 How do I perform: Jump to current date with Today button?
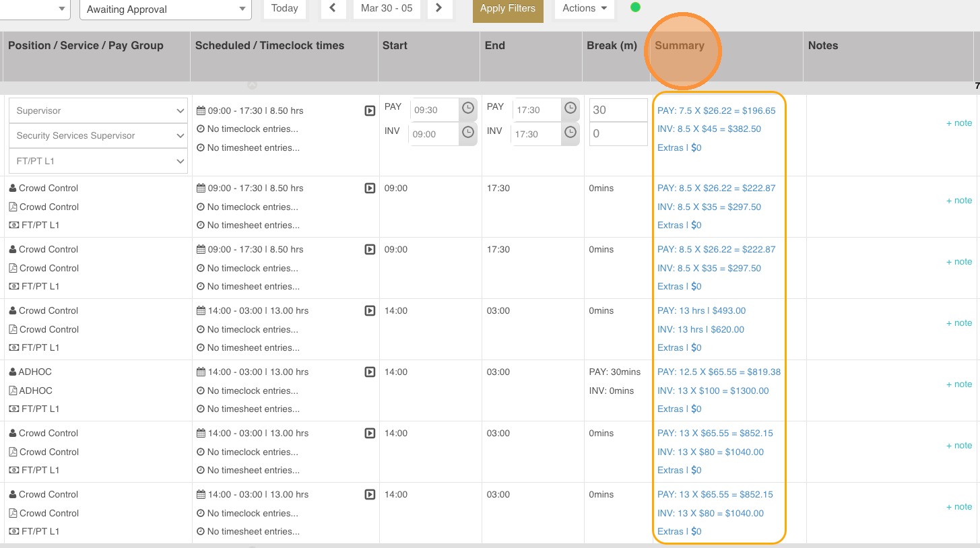pyautogui.click(x=284, y=8)
